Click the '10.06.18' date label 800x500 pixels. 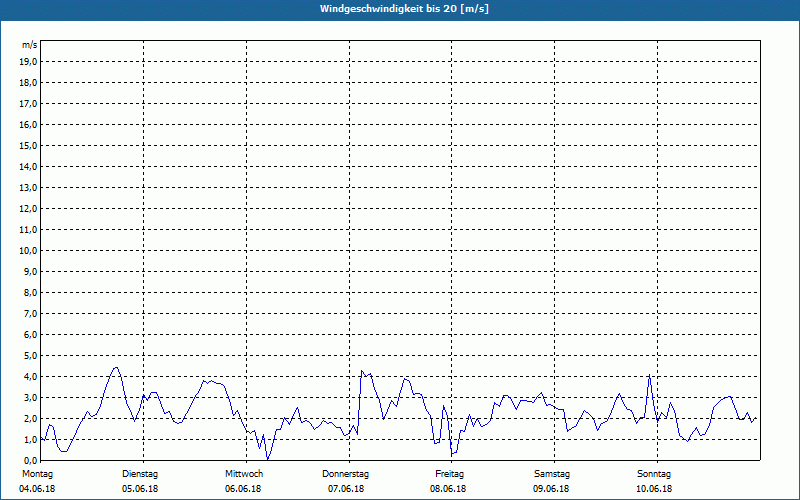click(654, 489)
